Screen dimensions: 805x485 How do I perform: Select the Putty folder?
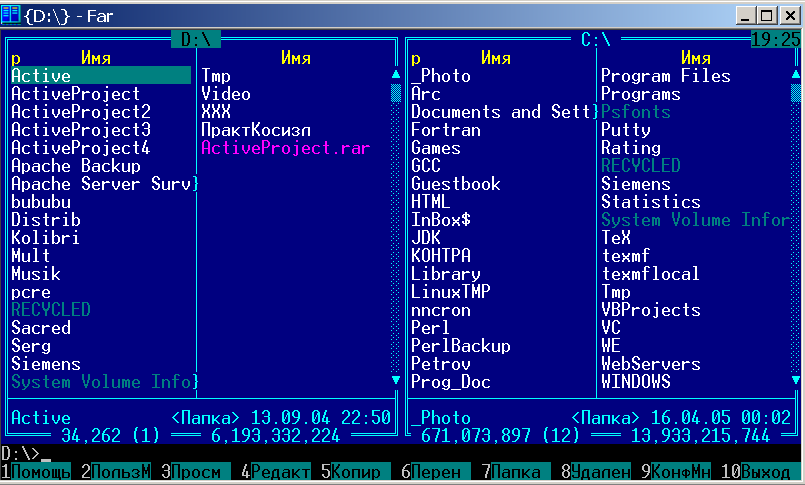(626, 130)
